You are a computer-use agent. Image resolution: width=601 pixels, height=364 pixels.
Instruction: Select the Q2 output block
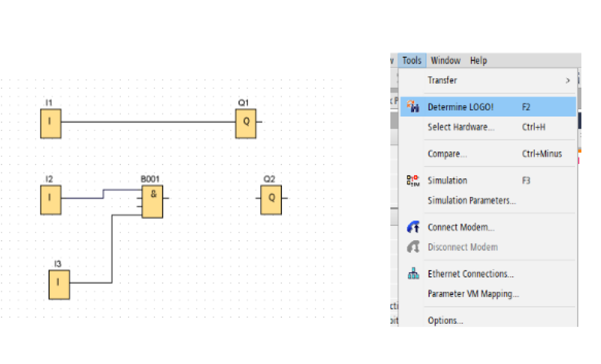pos(271,199)
